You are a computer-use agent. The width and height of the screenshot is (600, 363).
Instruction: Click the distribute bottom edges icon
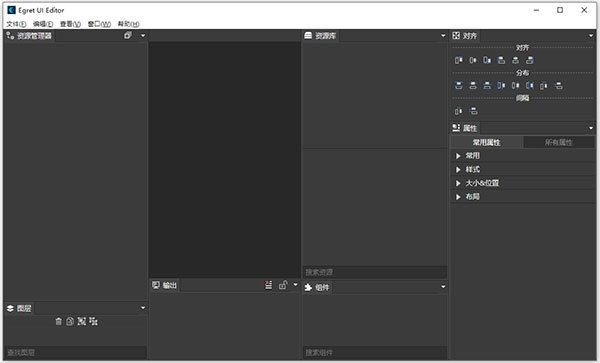coord(487,85)
